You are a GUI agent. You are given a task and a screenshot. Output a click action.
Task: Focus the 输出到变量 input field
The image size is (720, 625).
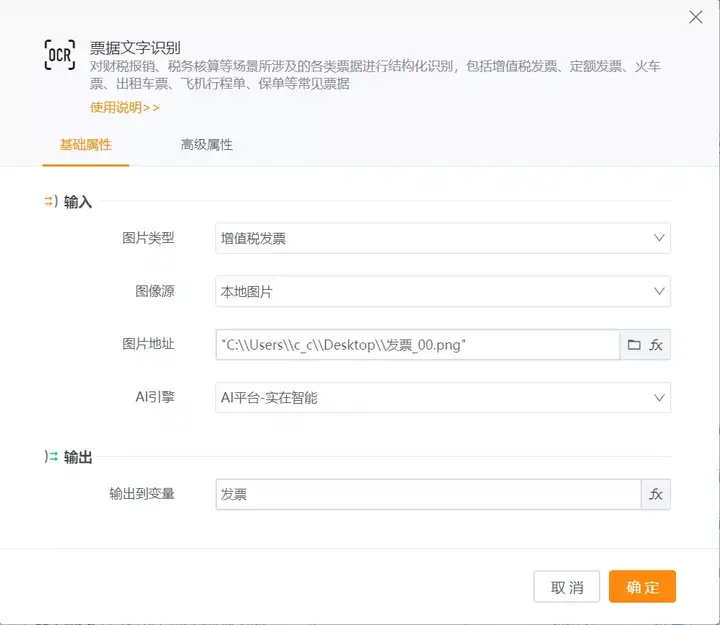point(427,494)
